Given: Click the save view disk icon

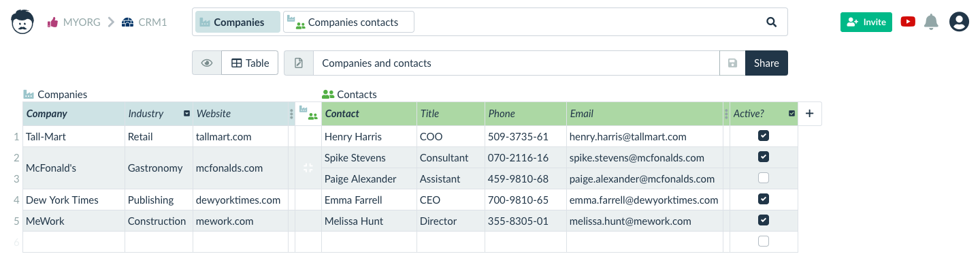Looking at the screenshot, I should point(732,63).
